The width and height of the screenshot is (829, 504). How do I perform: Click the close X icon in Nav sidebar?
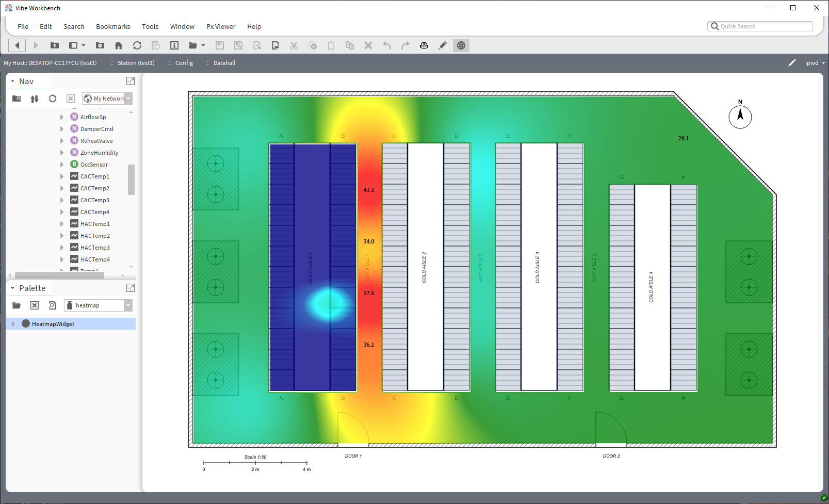[71, 99]
